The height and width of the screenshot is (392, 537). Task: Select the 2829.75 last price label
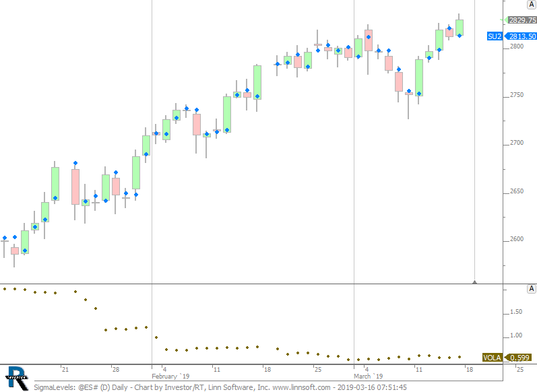[522, 20]
